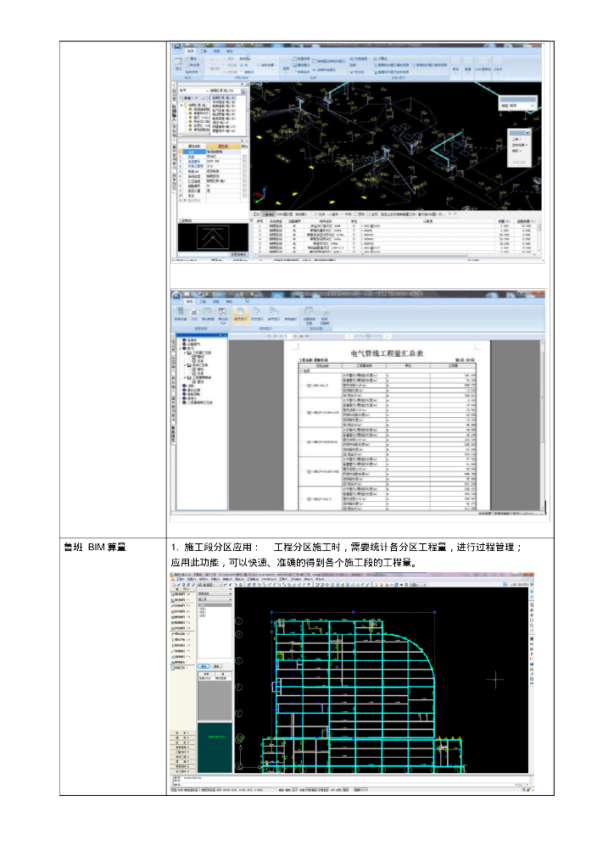Select the first ribbon tab in the 3D pipeline window
Image resolution: width=614 pixels, height=868 pixels.
pos(190,52)
